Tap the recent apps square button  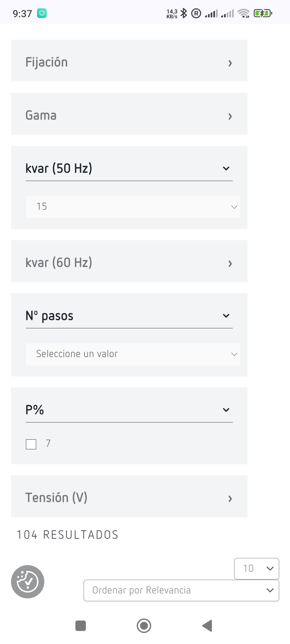pos(81,626)
